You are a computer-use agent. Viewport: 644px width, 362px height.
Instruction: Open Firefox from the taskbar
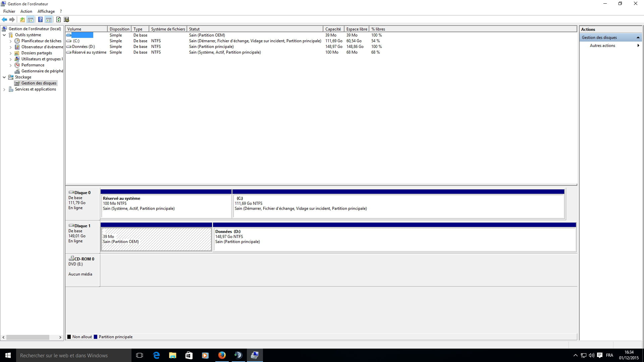pos(222,355)
